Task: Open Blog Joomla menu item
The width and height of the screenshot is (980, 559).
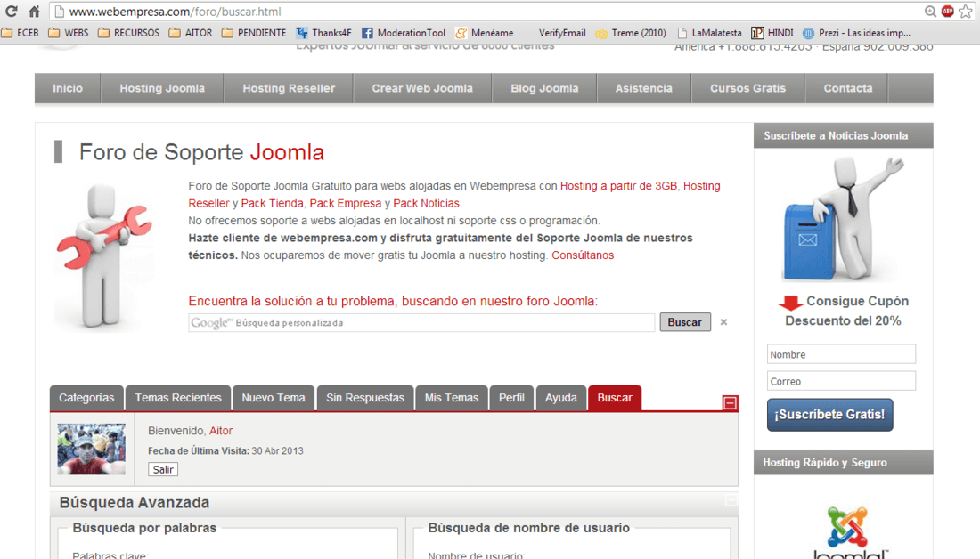Action: (544, 88)
